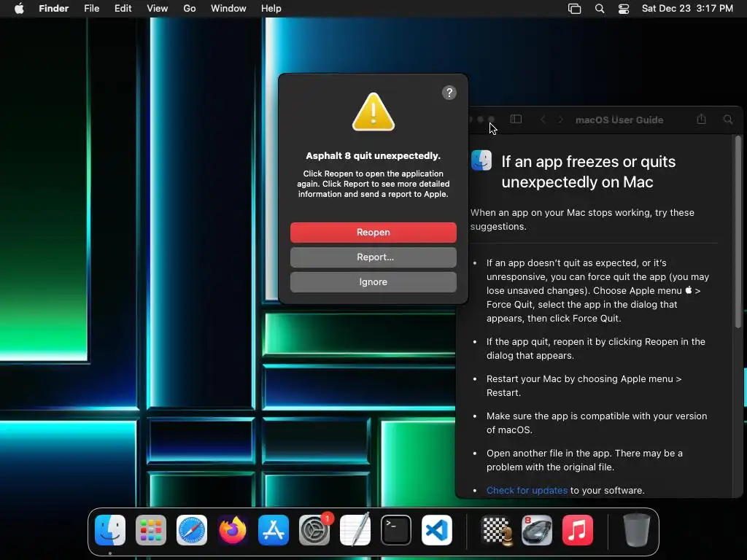Open Finder from the Dock

coord(110,530)
